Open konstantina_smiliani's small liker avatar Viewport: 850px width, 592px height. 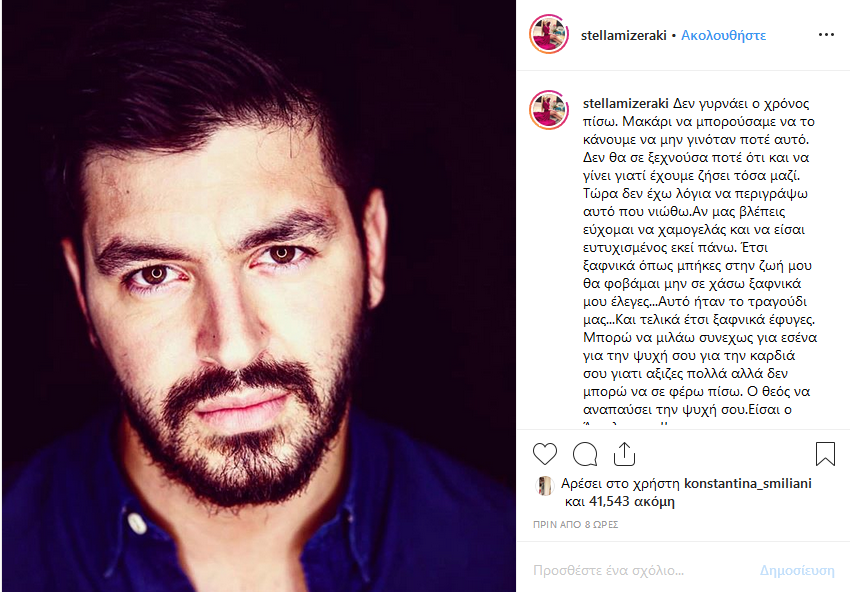click(x=544, y=485)
